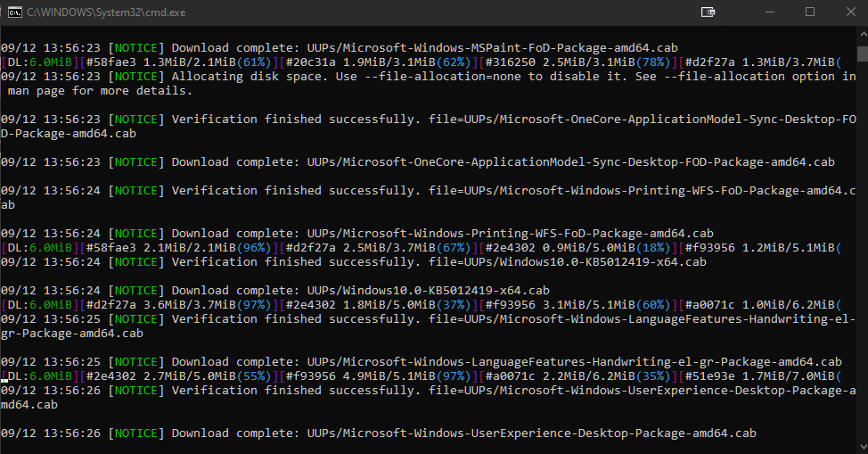The height and width of the screenshot is (454, 868).
Task: Click the Printing-WFS-FoD download complete line
Action: [357, 234]
